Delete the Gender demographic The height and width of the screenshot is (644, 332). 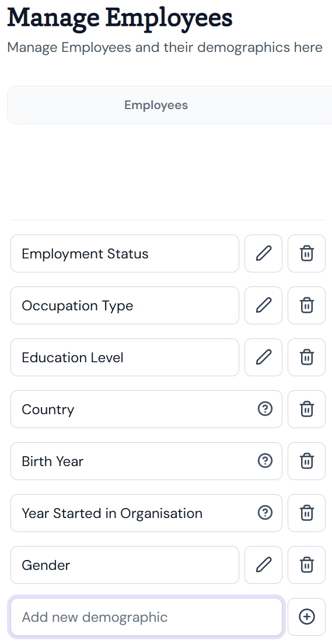(306, 565)
